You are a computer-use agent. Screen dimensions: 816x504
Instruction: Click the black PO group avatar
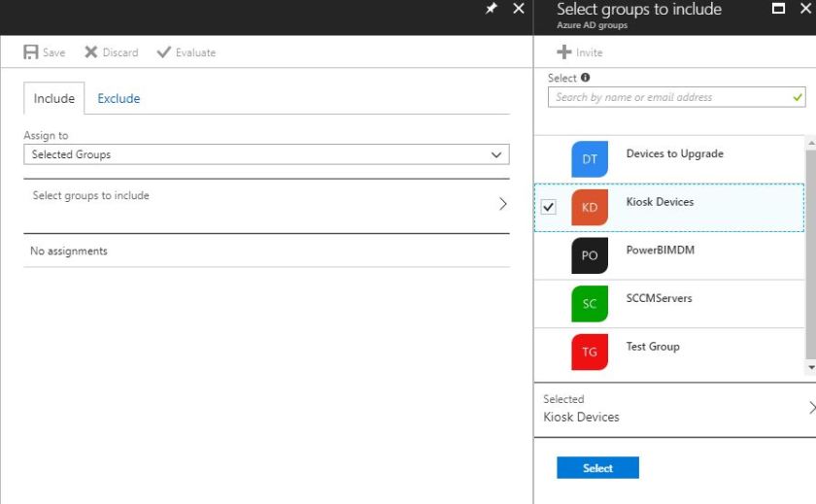(x=590, y=255)
